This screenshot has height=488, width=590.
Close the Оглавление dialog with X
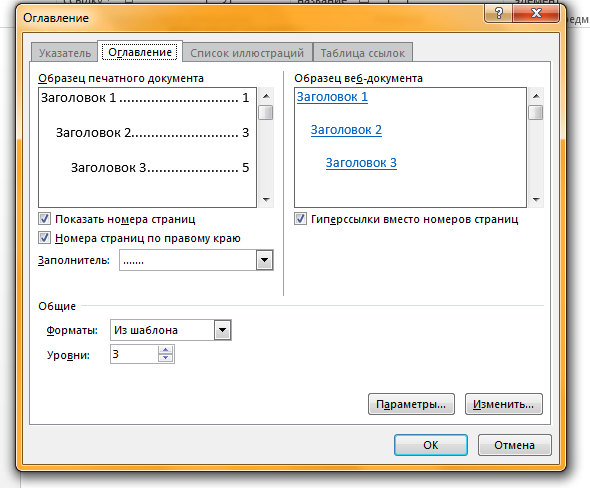point(536,14)
